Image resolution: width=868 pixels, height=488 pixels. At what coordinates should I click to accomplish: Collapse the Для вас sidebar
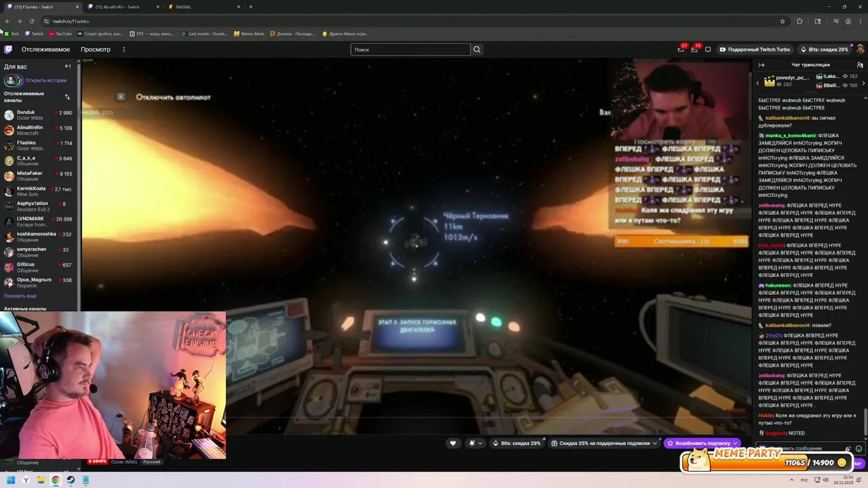67,66
